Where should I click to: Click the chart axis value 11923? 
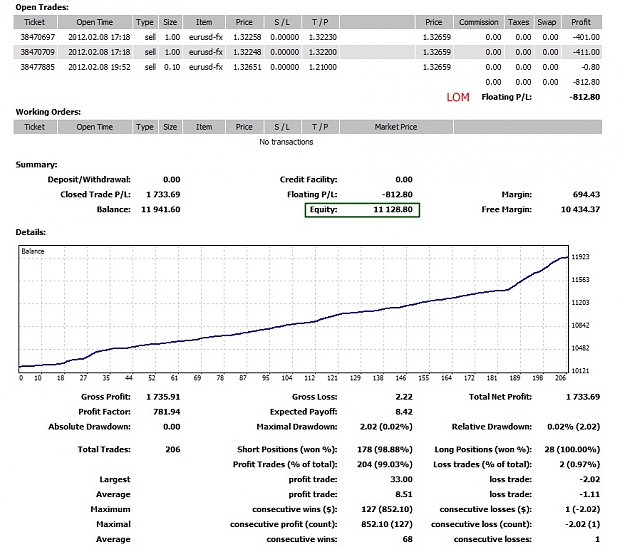pos(580,257)
